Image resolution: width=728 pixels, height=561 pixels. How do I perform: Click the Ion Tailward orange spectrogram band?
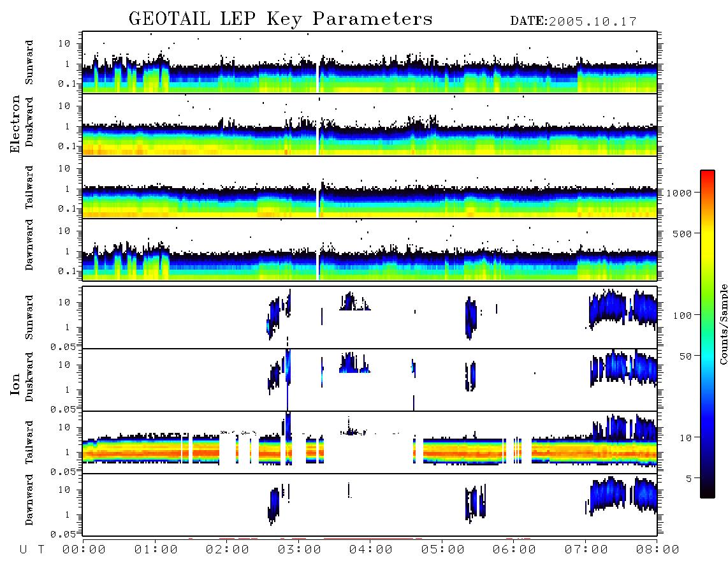(x=370, y=451)
